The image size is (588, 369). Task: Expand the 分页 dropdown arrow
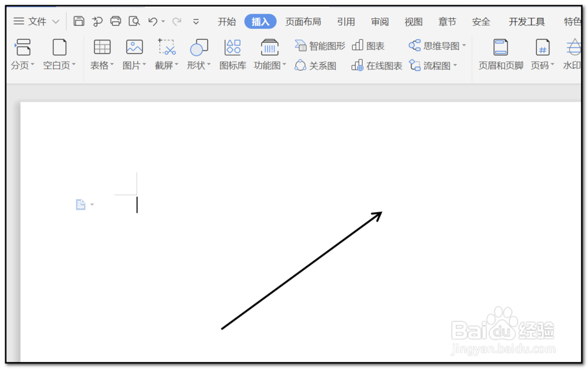point(32,65)
